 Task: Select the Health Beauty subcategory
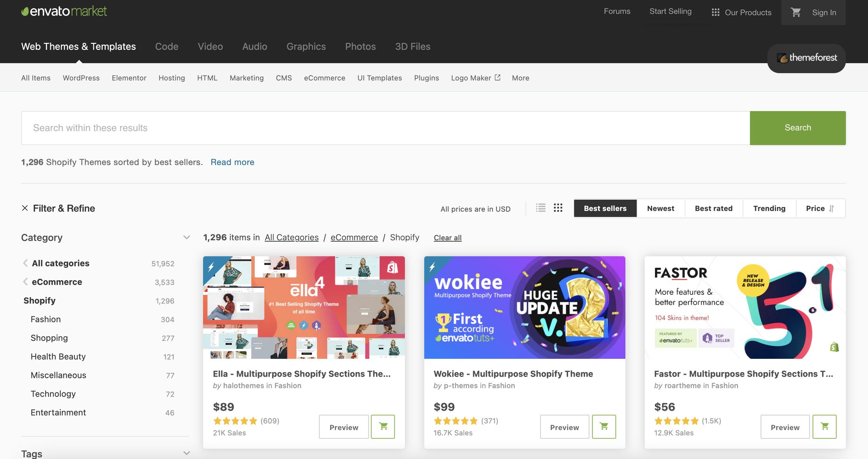[x=58, y=357]
